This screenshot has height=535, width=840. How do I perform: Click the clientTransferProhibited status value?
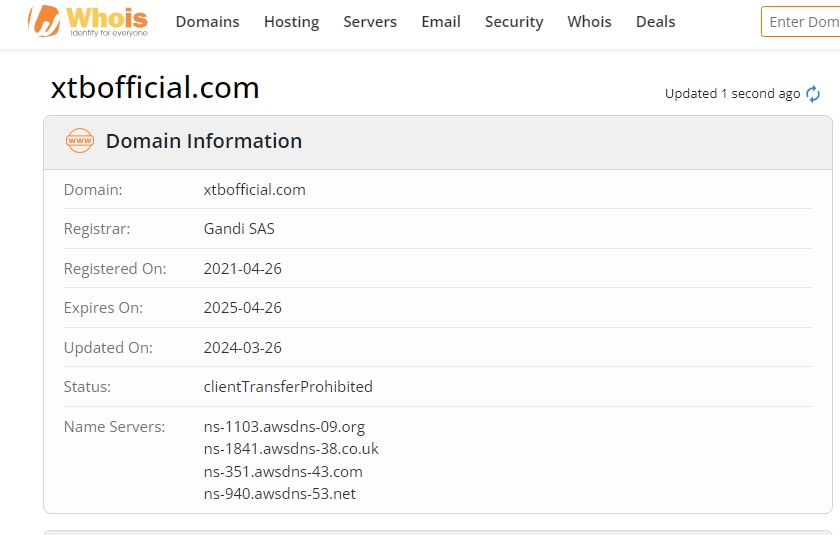pyautogui.click(x=288, y=387)
